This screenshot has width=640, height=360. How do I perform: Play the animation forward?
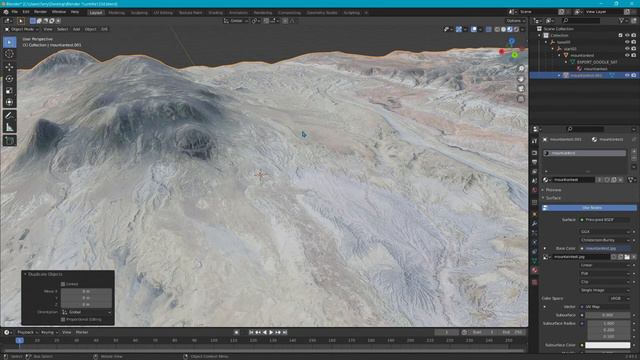pyautogui.click(x=271, y=333)
